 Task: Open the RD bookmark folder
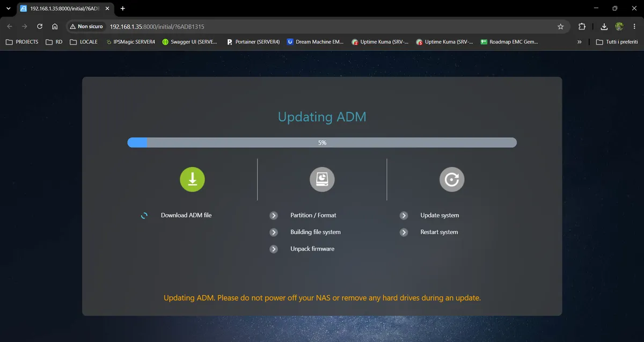tap(54, 42)
